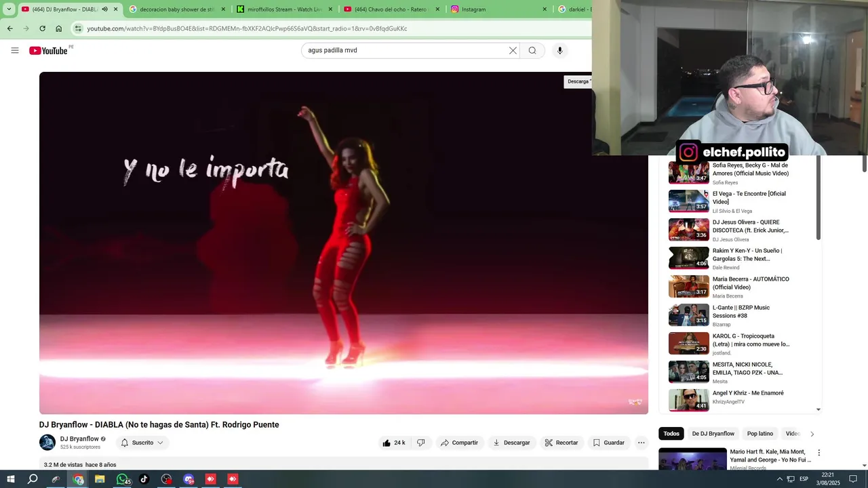The width and height of the screenshot is (868, 488).
Task: Click the Compartir share button
Action: pos(459,443)
